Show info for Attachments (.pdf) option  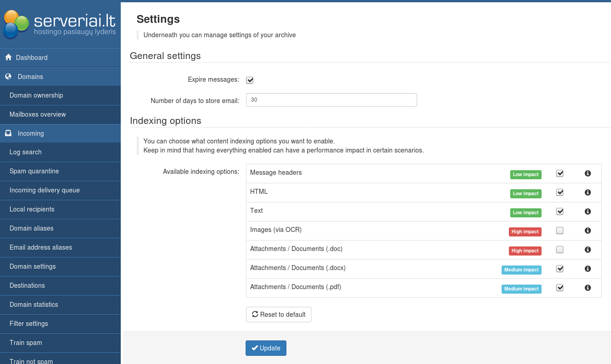587,288
